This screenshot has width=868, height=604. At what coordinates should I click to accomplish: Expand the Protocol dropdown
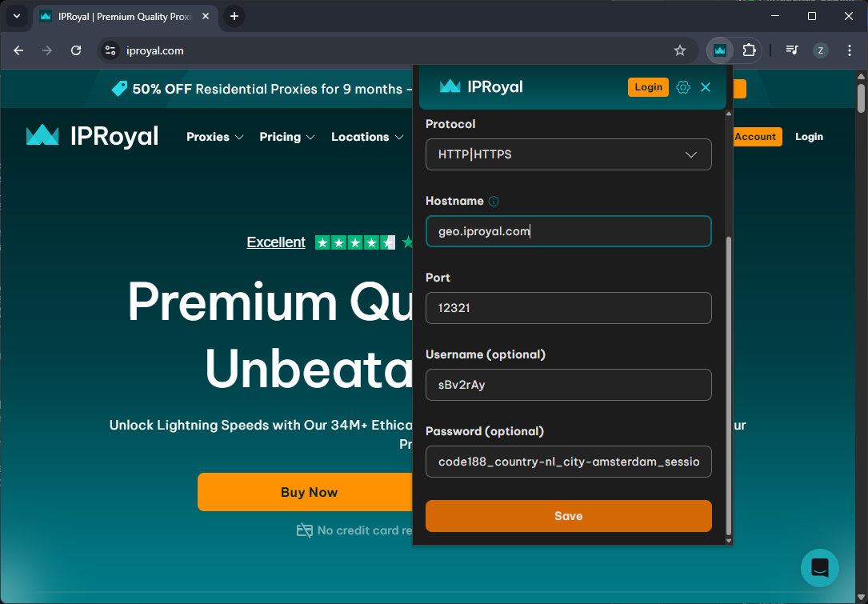click(568, 154)
